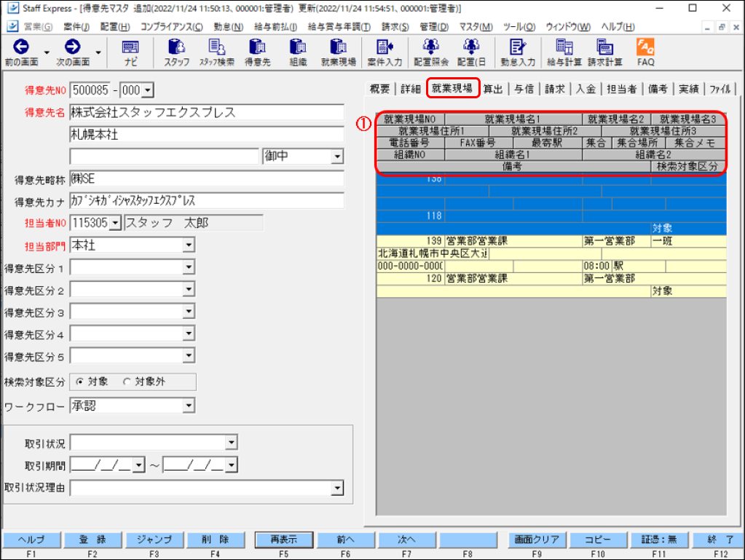Click the 一班 cell in row 139

(688, 241)
